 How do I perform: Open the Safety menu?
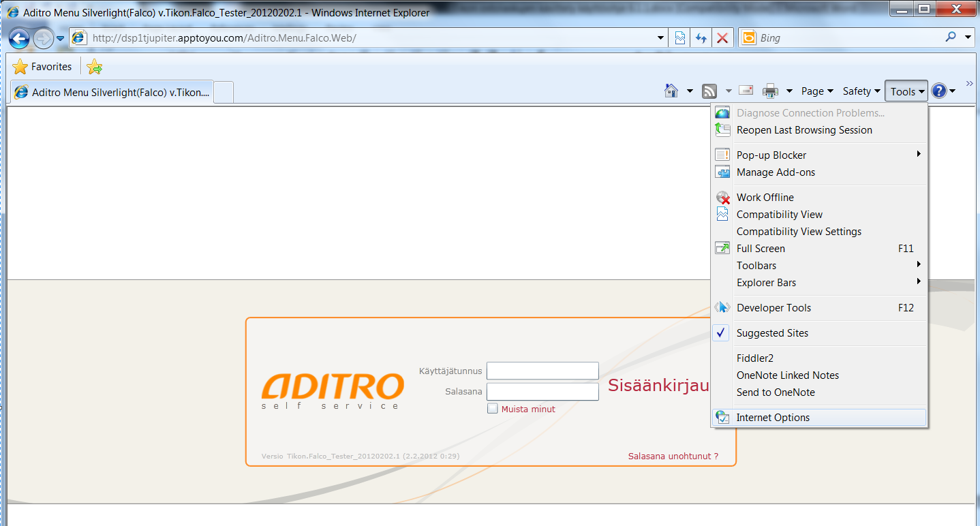[861, 91]
